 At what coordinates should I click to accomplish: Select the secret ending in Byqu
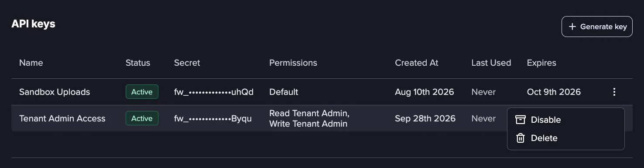coord(213,118)
